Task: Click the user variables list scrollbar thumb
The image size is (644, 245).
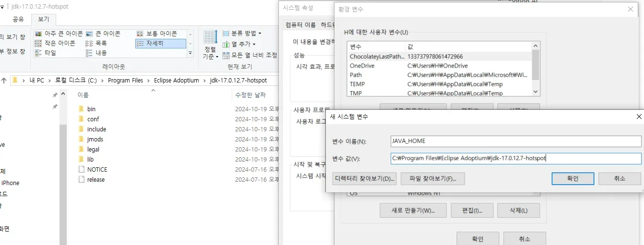Action: [536, 64]
